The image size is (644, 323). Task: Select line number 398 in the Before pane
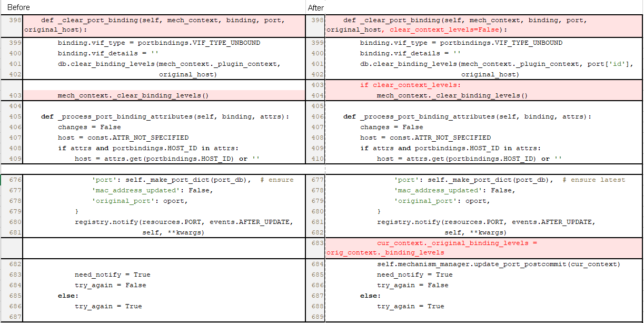15,21
